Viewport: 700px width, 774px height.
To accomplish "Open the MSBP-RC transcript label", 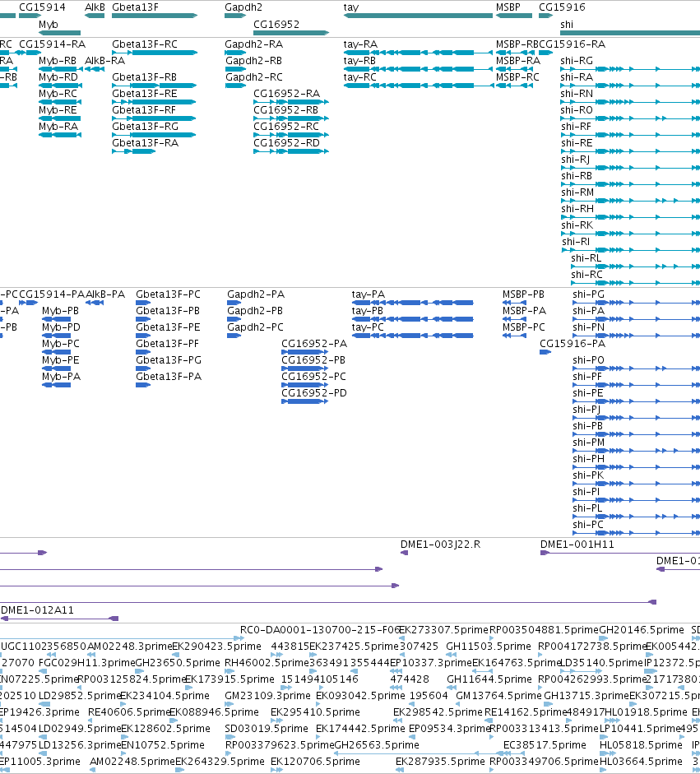I will (x=517, y=77).
